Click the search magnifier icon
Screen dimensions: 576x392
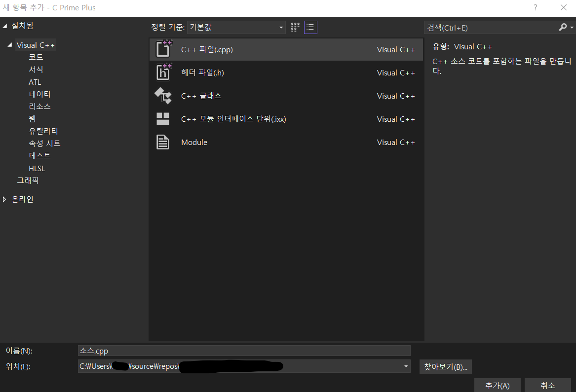[x=562, y=27]
